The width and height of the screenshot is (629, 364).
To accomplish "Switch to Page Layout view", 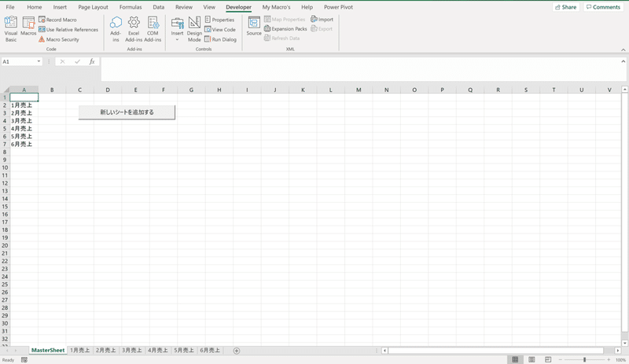I will 532,359.
